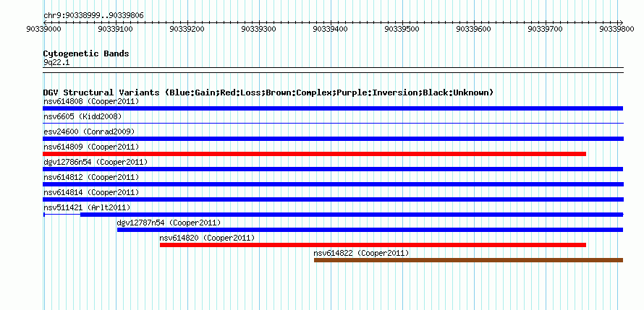Select the blue dgv12787n54 variant bar
Viewport: 644px width, 310px height.
[x=370, y=230]
